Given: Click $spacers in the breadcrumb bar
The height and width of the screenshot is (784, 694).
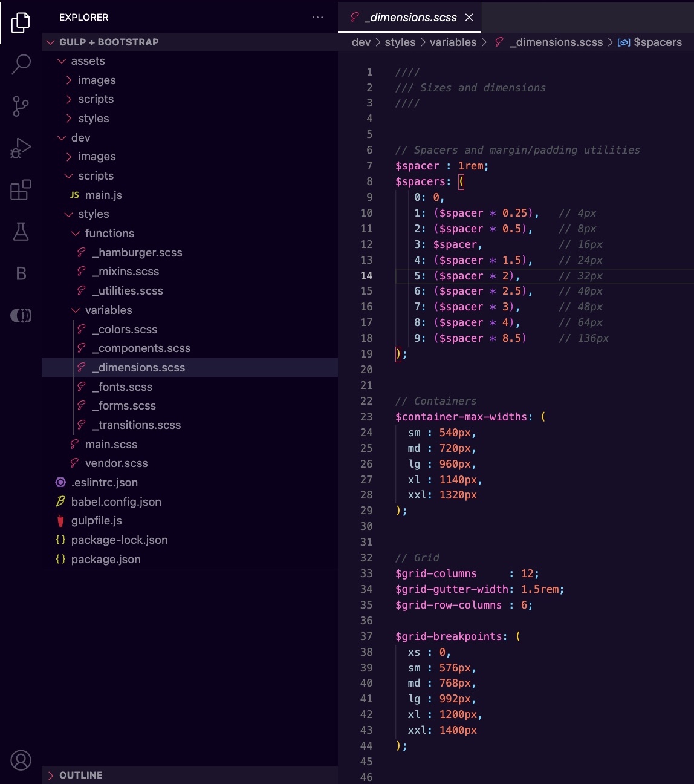Looking at the screenshot, I should click(x=658, y=42).
